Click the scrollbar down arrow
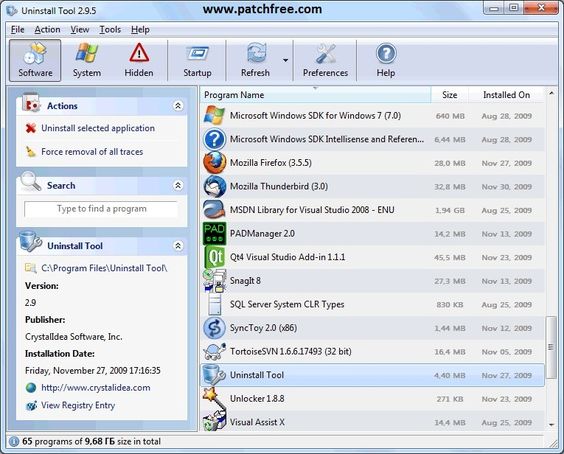The image size is (564, 454). pyautogui.click(x=551, y=425)
